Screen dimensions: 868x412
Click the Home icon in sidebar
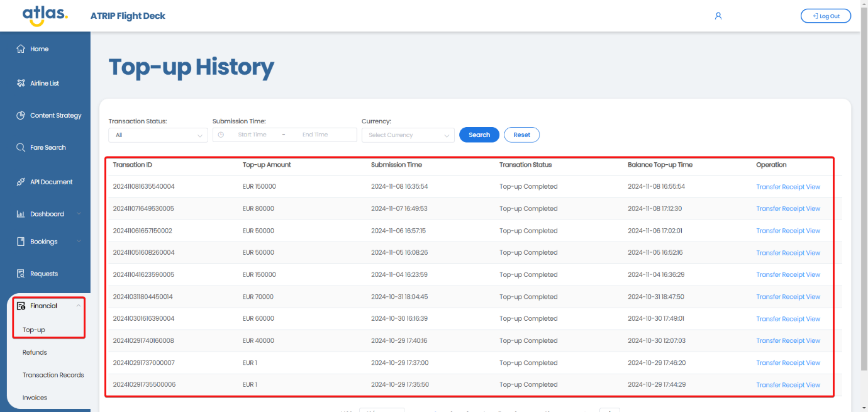[21, 49]
